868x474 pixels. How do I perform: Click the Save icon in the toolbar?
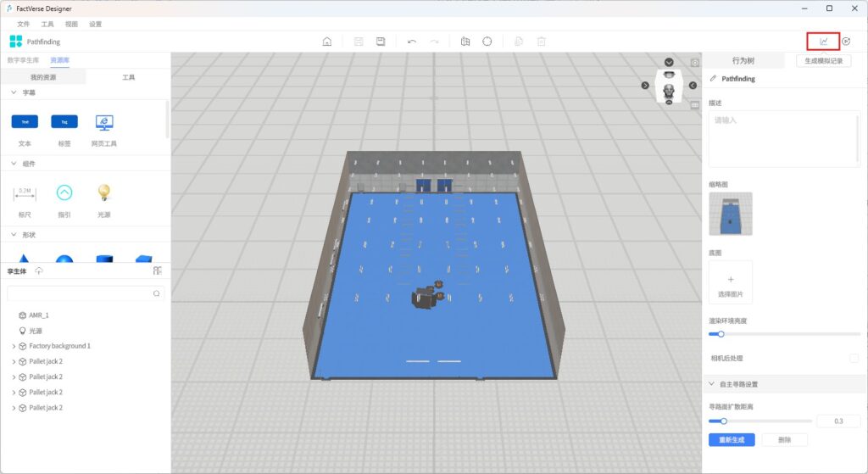[381, 42]
